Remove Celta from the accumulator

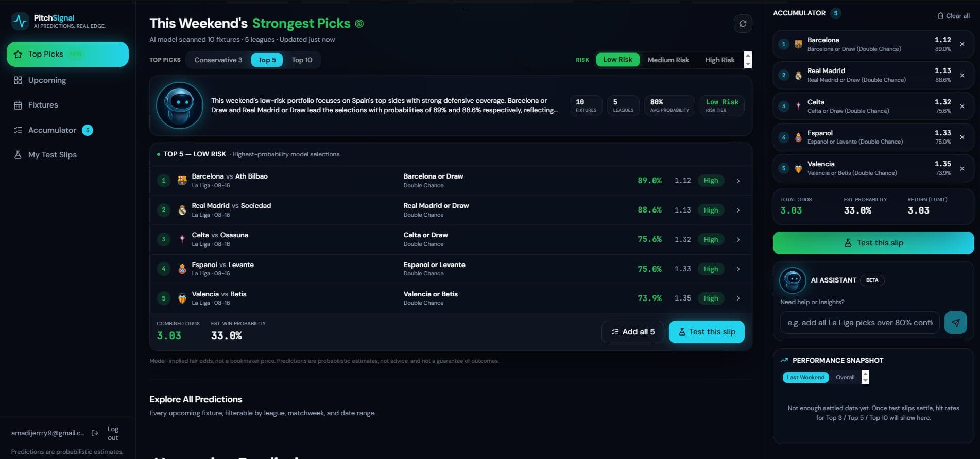tap(962, 107)
